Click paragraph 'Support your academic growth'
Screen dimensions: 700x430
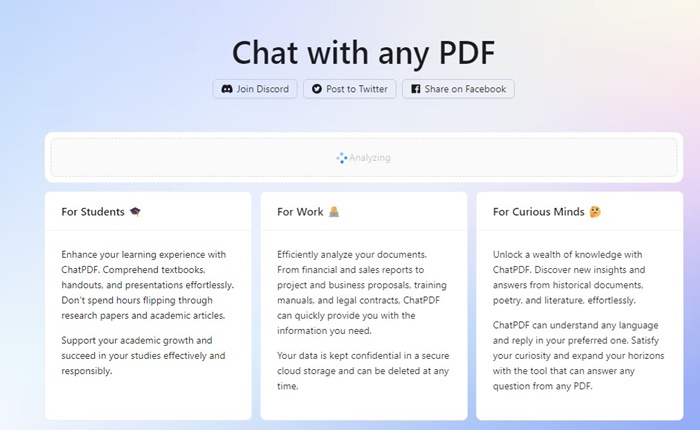[143, 355]
